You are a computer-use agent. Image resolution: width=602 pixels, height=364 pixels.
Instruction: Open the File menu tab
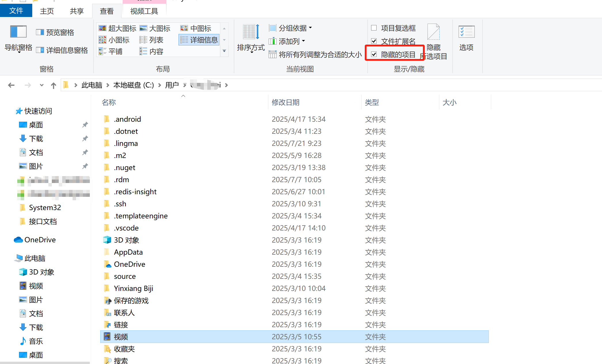coord(16,11)
